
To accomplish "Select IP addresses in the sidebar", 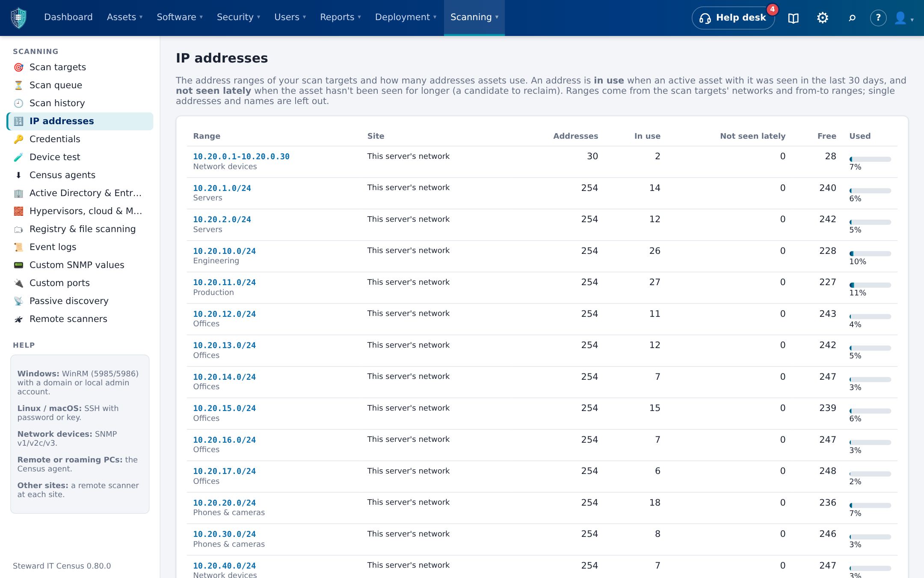I will coord(80,121).
